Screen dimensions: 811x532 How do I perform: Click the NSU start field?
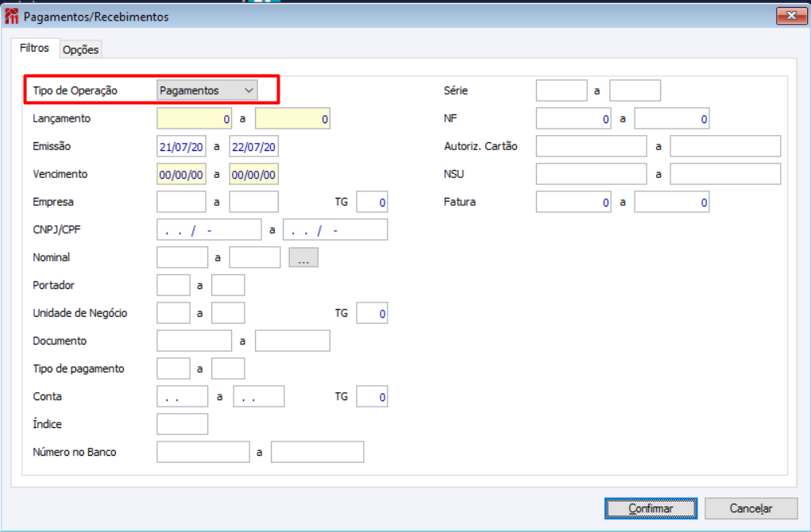pyautogui.click(x=591, y=174)
